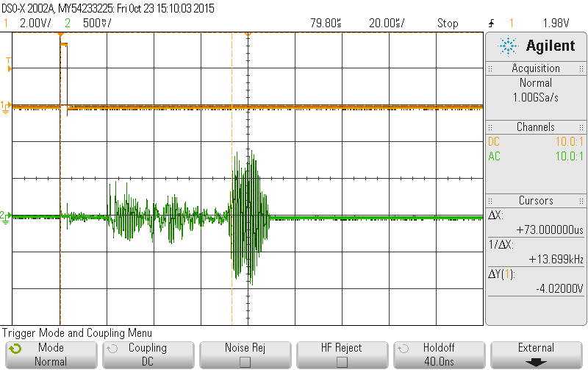
Task: Toggle the HF Reject checkbox
Action: click(x=342, y=362)
